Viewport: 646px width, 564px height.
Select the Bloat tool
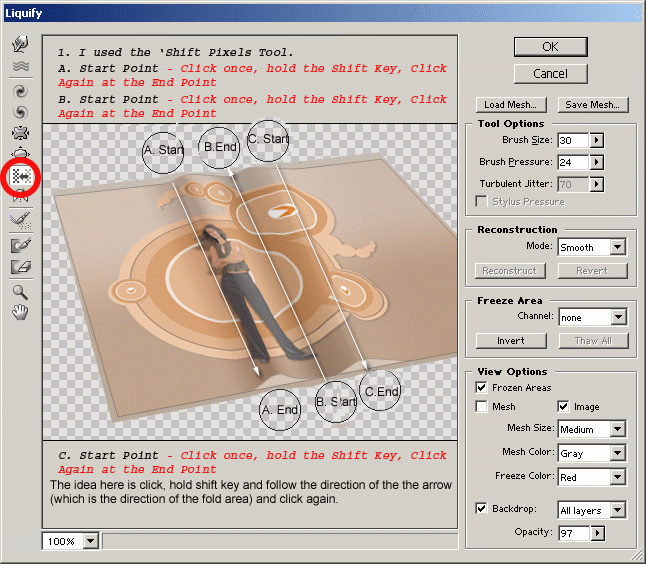20,153
